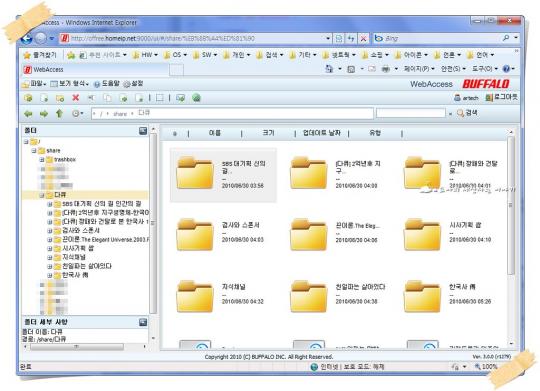Click the green globe icon in WebAccess toolbar
The image size is (540, 391).
196,98
